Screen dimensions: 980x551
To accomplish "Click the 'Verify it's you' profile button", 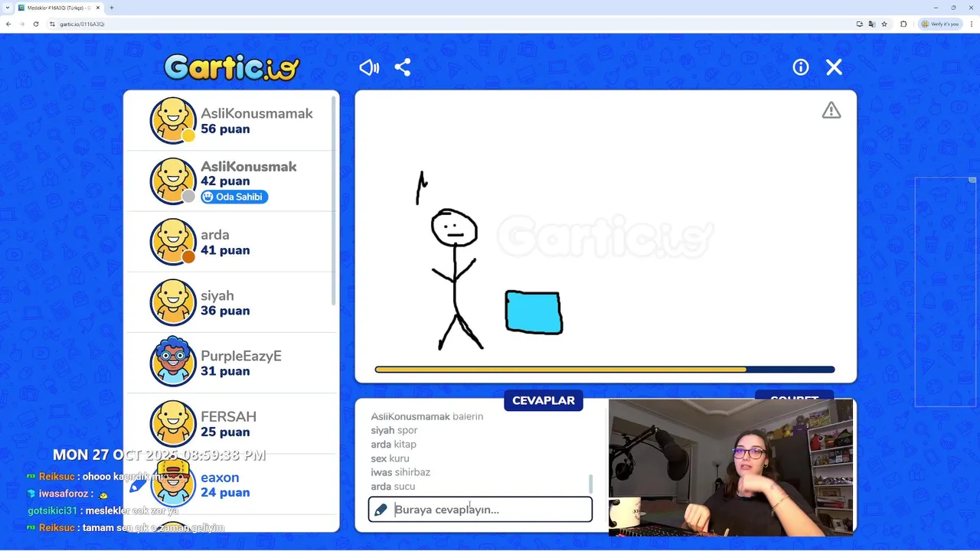I will (x=940, y=24).
